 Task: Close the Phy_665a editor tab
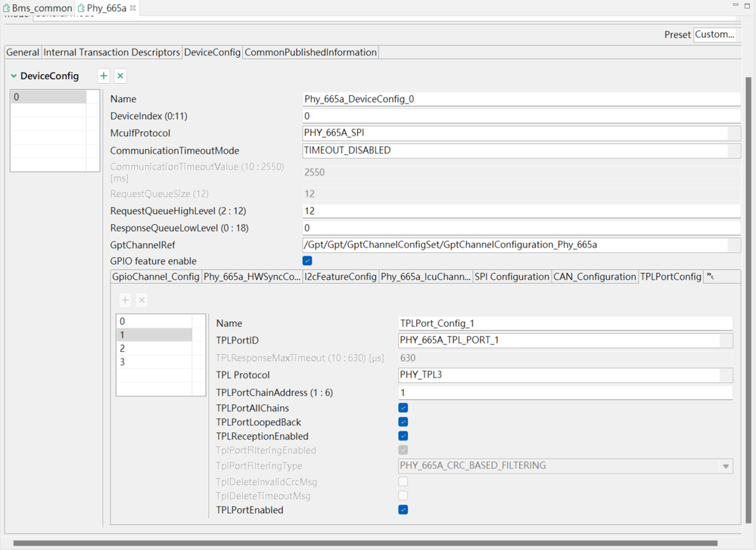(133, 8)
